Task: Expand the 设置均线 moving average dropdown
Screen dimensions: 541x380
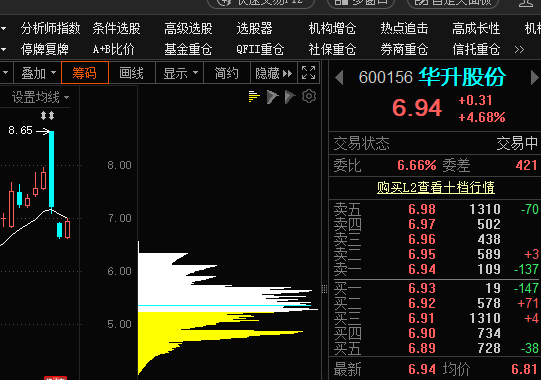Action: click(x=40, y=98)
